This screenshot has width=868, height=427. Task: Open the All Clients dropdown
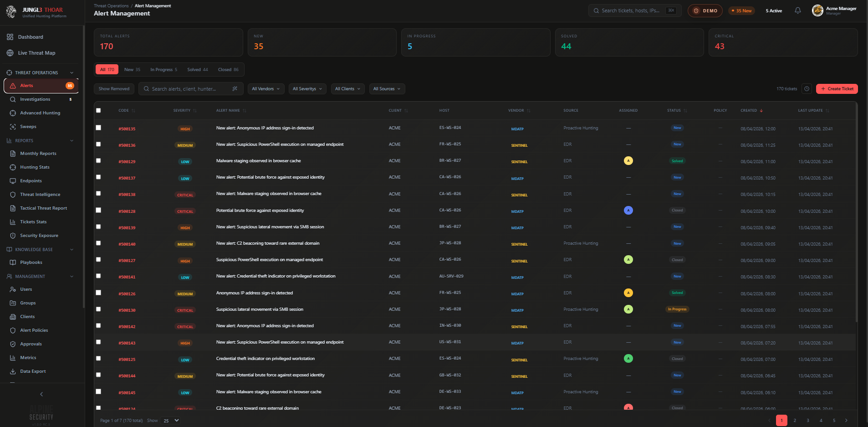[x=347, y=89]
